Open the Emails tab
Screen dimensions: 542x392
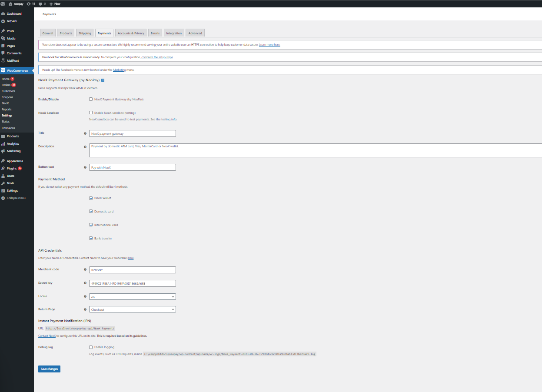click(155, 33)
